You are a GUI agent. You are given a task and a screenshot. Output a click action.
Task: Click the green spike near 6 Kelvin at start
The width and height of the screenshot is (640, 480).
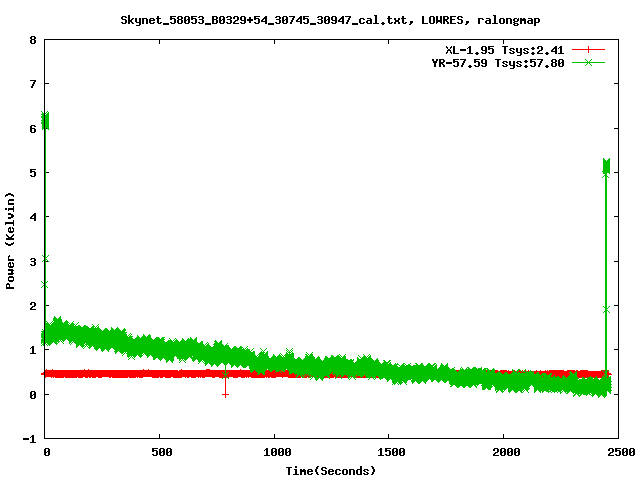click(x=45, y=121)
